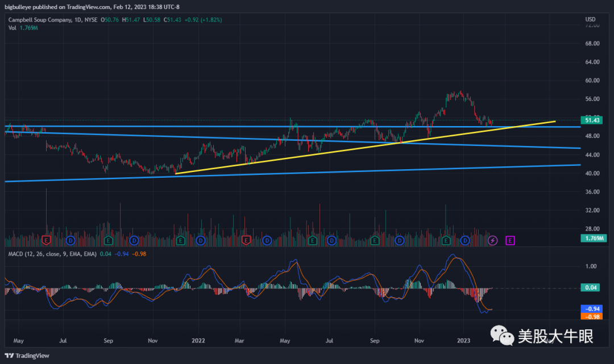Viewport: 614px width, 364px height.
Task: Select the descending blue trendline toward 46
Action: click(x=293, y=140)
